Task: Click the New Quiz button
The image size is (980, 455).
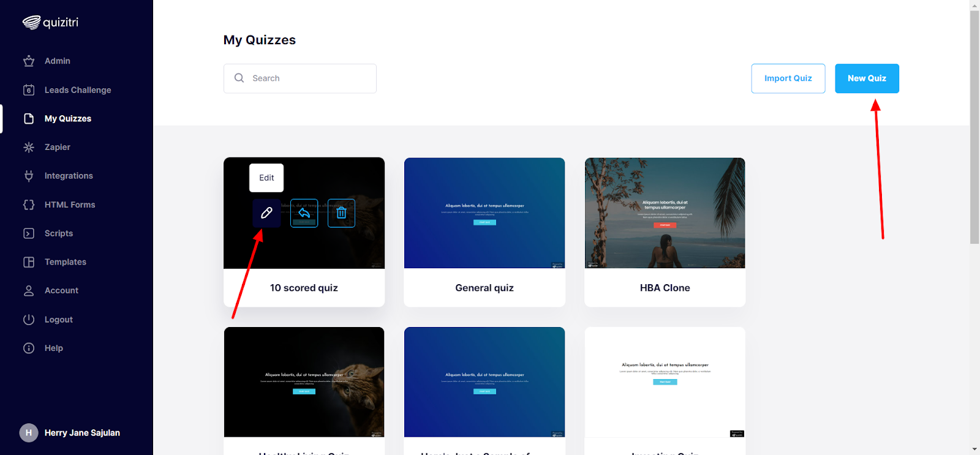Action: pyautogui.click(x=867, y=78)
